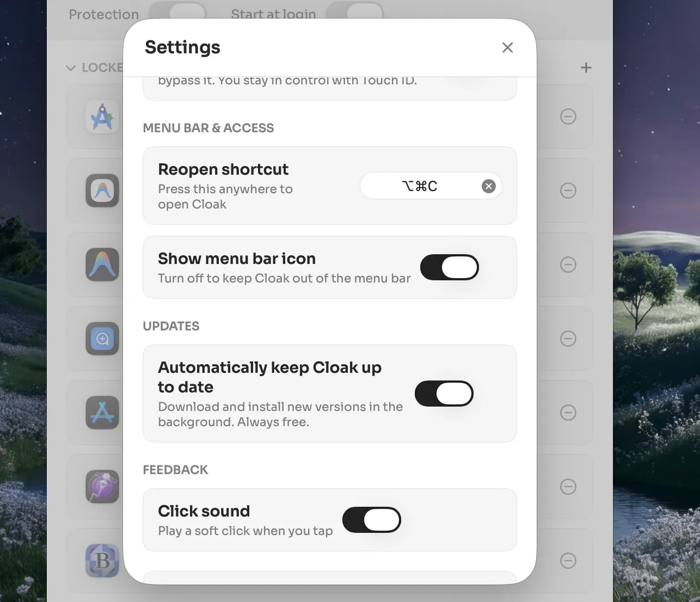Select the B lettered app icon
Image resolution: width=700 pixels, height=602 pixels.
tap(102, 561)
